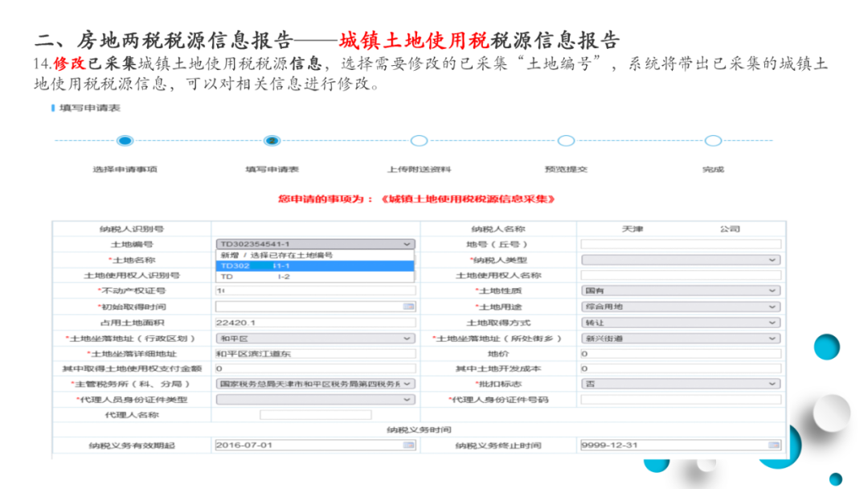Image resolution: width=868 pixels, height=489 pixels.
Task: Click into the 地价 input field
Action: [681, 353]
